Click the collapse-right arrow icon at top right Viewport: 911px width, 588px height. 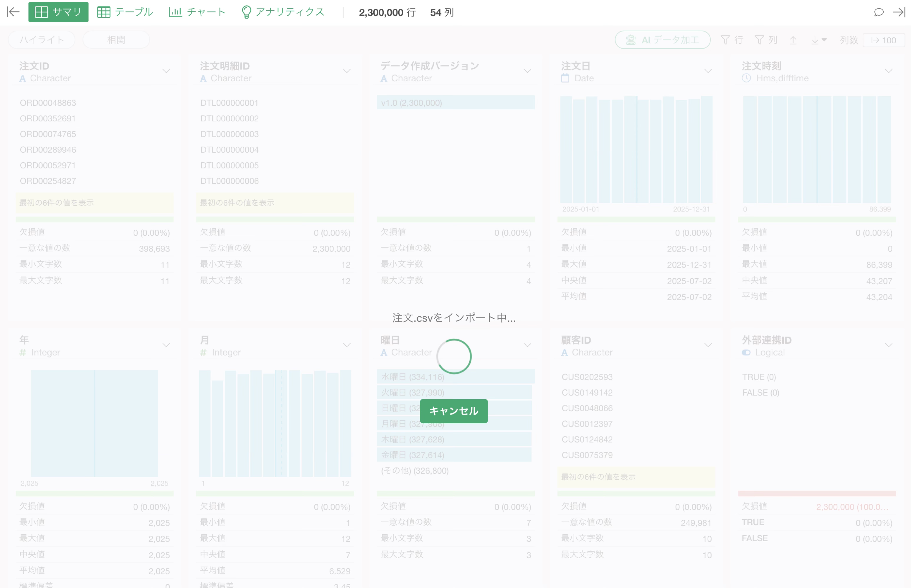pos(899,12)
